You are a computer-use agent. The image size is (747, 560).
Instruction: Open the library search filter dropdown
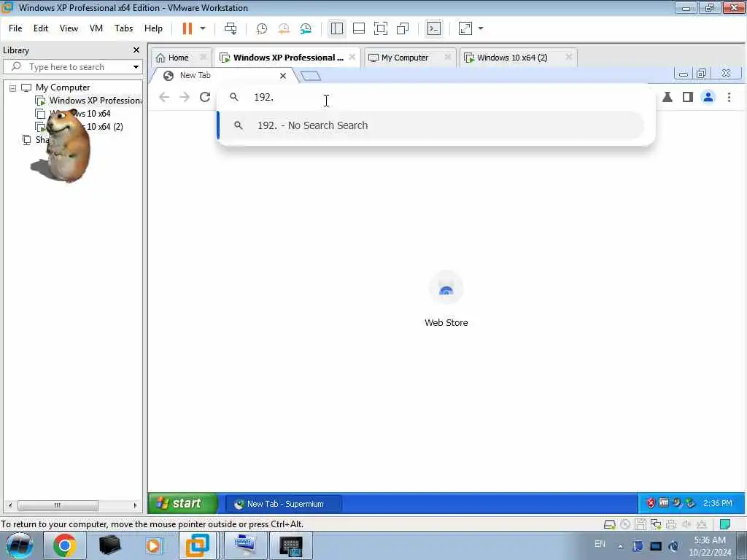(136, 66)
